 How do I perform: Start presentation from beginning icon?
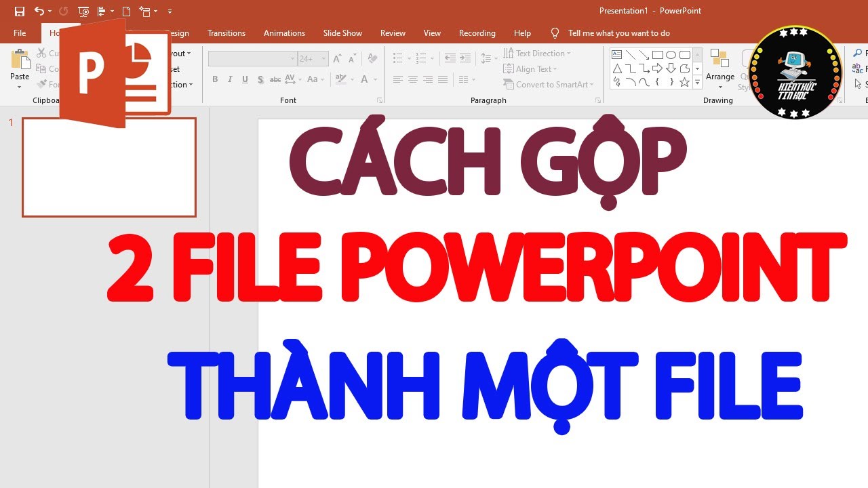pyautogui.click(x=83, y=12)
